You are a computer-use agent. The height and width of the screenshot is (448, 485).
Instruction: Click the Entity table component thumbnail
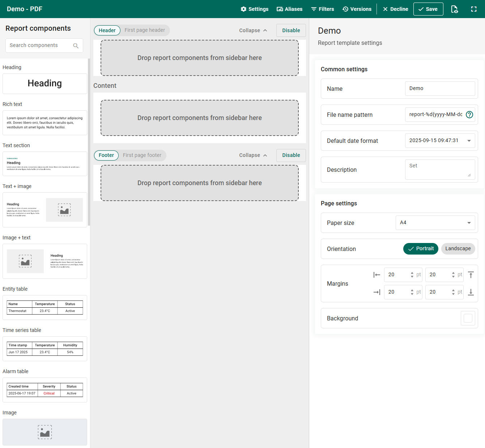pyautogui.click(x=45, y=307)
